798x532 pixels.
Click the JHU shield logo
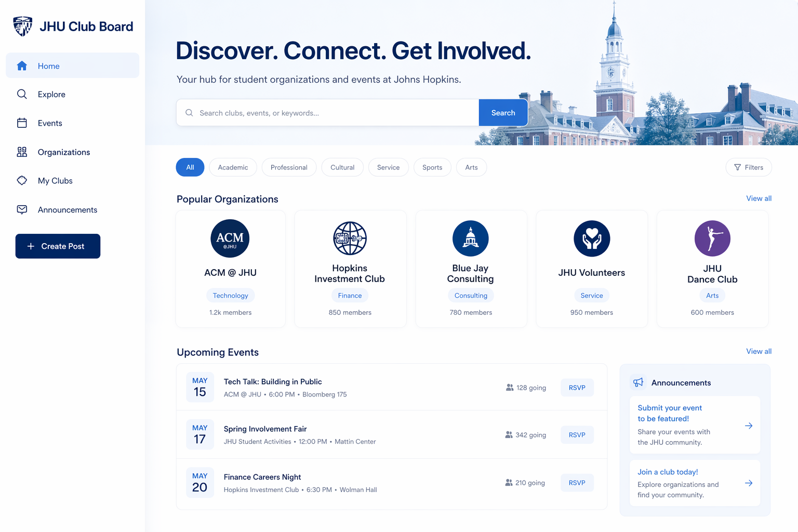pyautogui.click(x=22, y=26)
